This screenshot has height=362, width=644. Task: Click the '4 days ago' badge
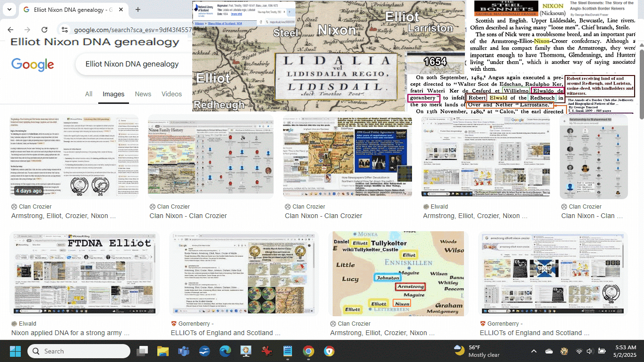(28, 191)
